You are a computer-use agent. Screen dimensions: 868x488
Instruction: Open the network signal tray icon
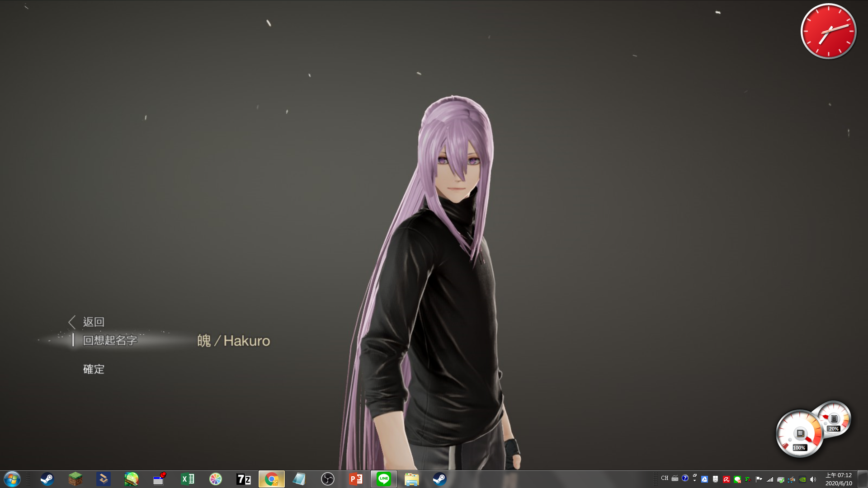pos(769,479)
